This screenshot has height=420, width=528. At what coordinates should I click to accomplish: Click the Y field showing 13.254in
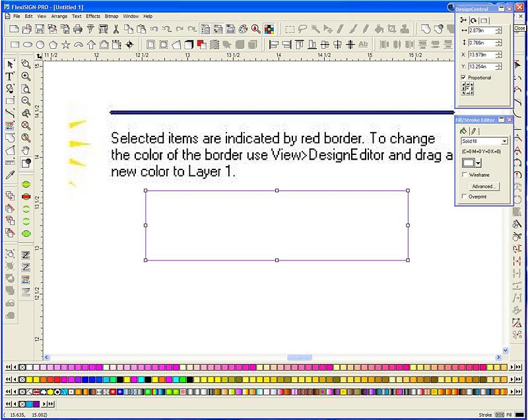[x=482, y=67]
